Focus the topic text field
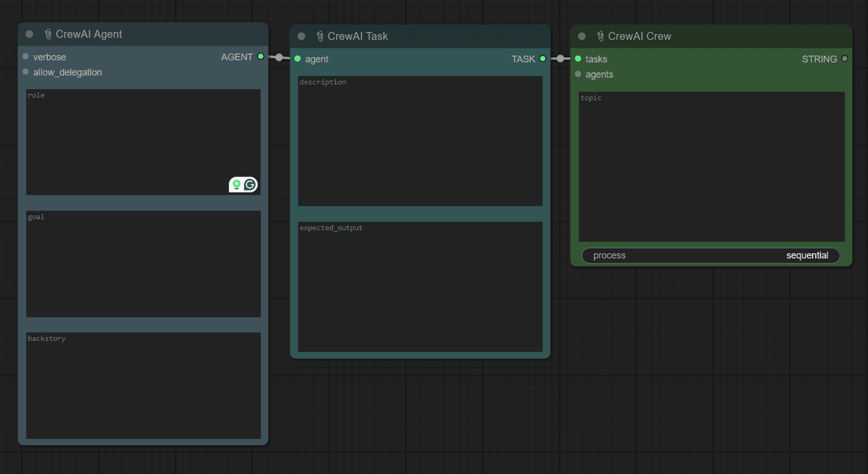This screenshot has height=474, width=868. click(x=712, y=167)
